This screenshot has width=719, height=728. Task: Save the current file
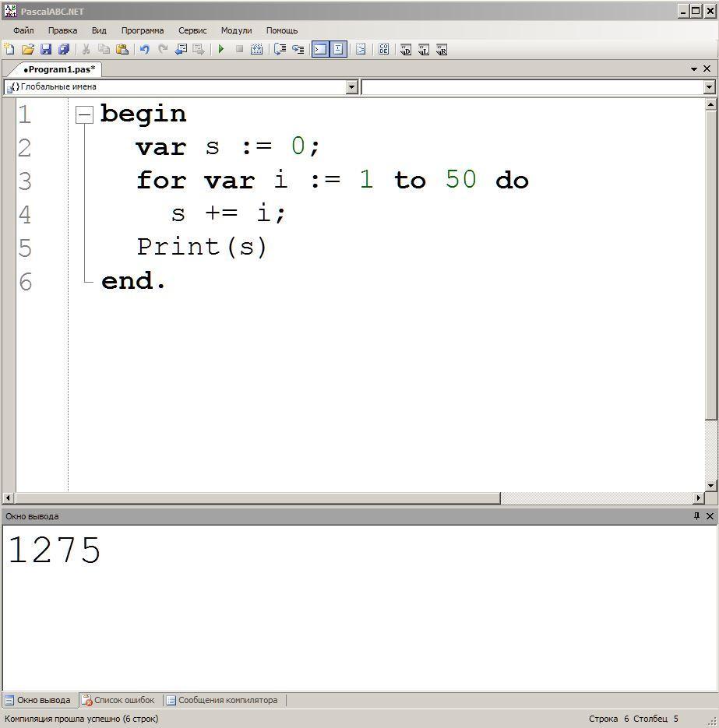[x=45, y=49]
